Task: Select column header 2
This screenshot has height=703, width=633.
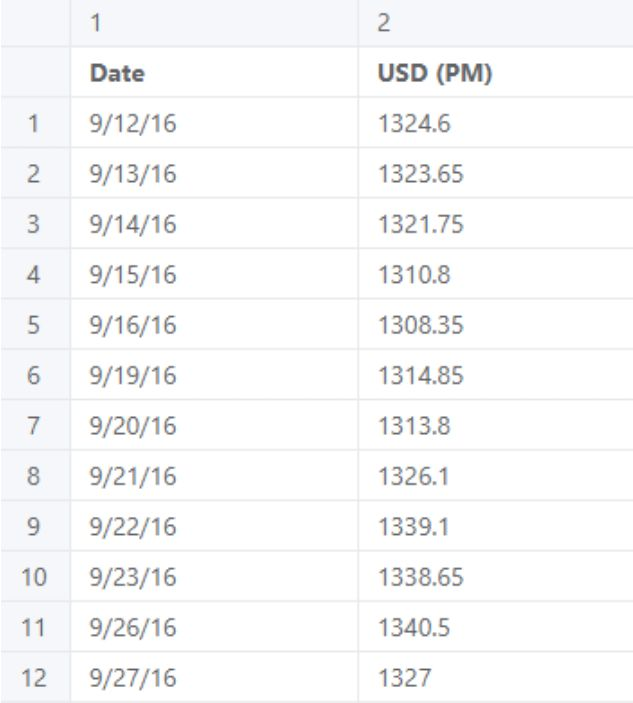Action: [495, 23]
